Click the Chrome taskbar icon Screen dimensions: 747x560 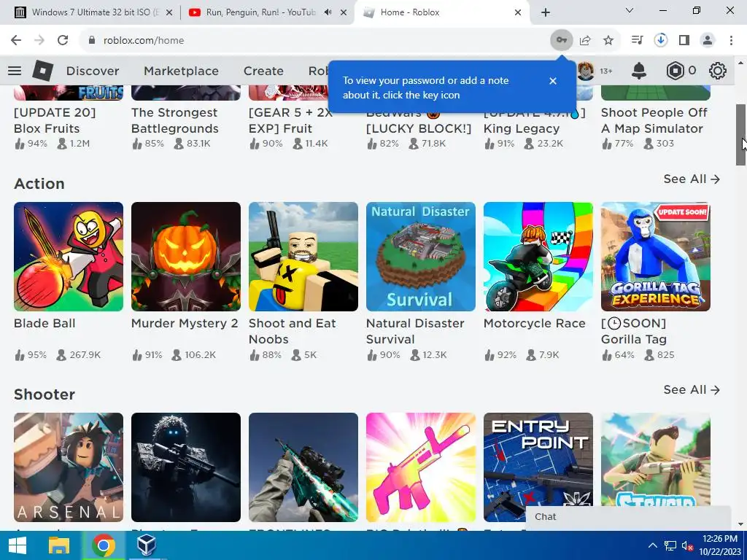104,545
